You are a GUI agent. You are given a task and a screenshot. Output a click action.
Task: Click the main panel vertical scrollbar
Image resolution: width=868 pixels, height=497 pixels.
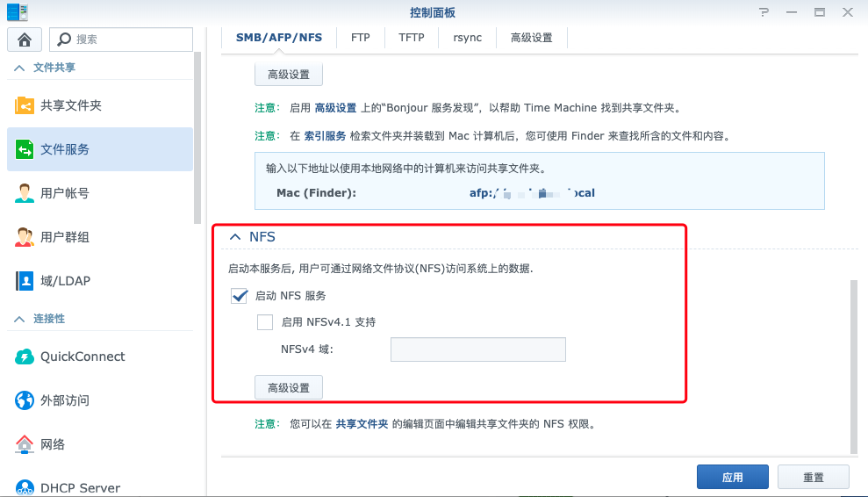pyautogui.click(x=854, y=367)
